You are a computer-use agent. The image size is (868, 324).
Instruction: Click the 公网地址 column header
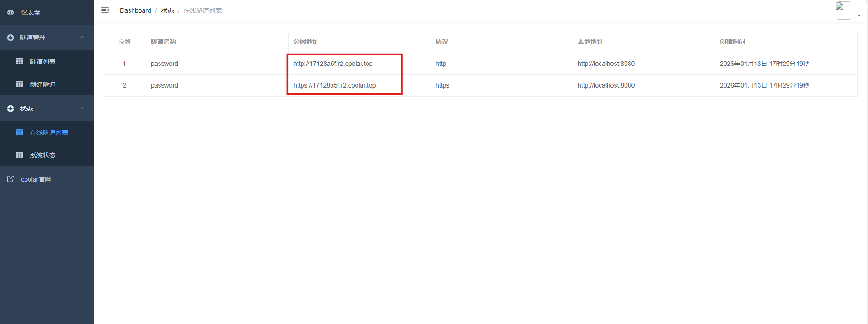(306, 42)
